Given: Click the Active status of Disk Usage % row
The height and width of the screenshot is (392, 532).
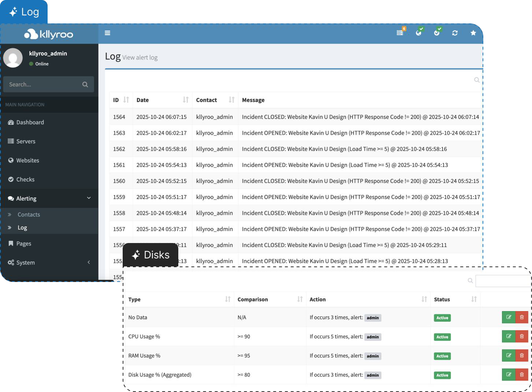Looking at the screenshot, I should (442, 375).
